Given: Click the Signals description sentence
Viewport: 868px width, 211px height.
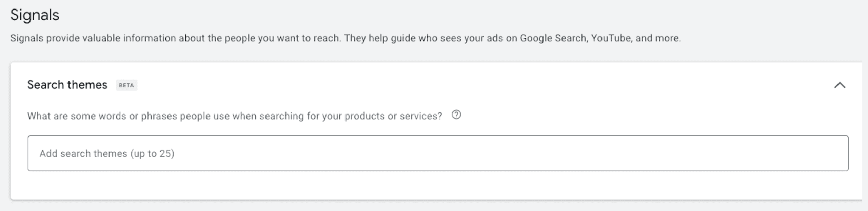Looking at the screenshot, I should 346,38.
